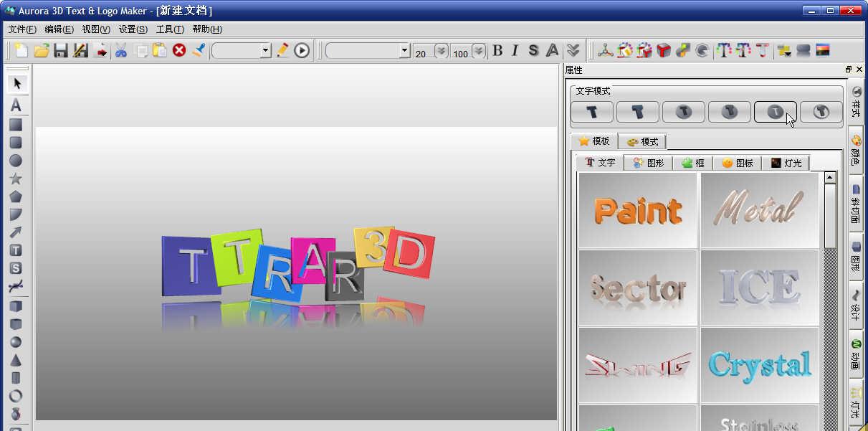Open the 图标 template tab
Image resolution: width=868 pixels, height=431 pixels.
tap(738, 163)
